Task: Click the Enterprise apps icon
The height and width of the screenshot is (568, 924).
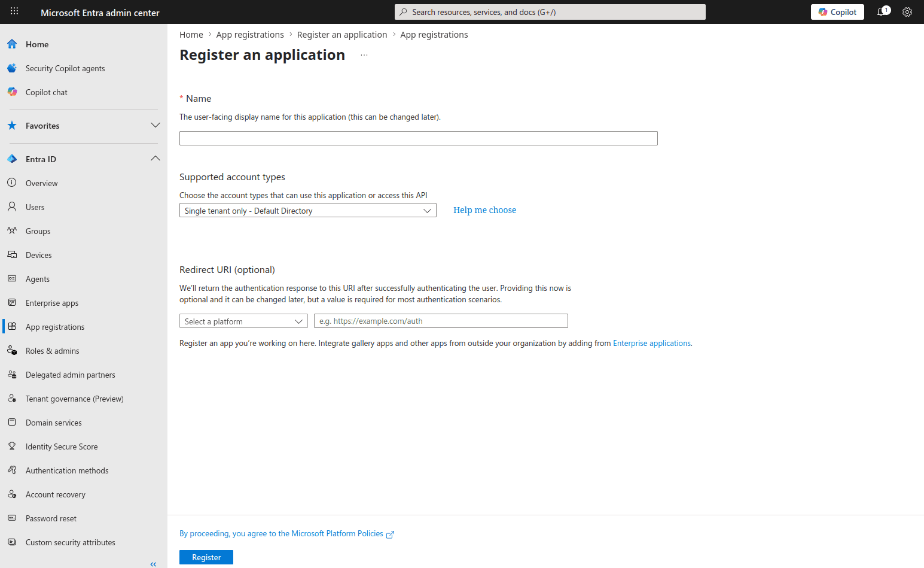Action: tap(12, 302)
